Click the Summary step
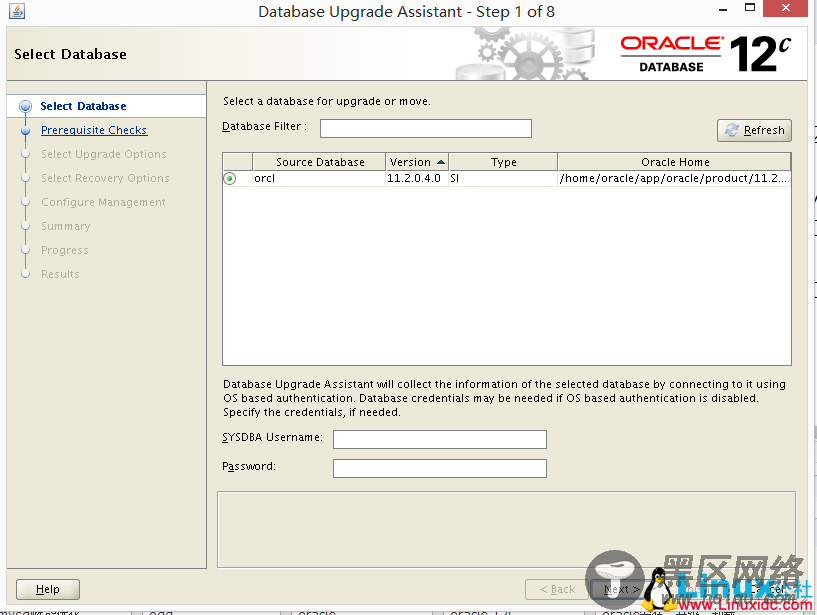The height and width of the screenshot is (615, 817). [x=66, y=226]
